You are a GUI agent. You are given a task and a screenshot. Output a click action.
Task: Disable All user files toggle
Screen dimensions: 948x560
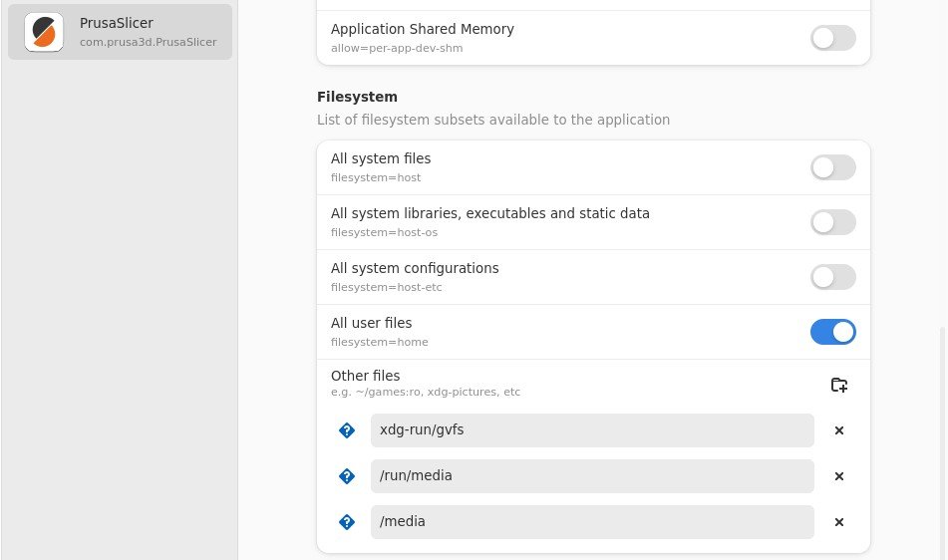832,332
